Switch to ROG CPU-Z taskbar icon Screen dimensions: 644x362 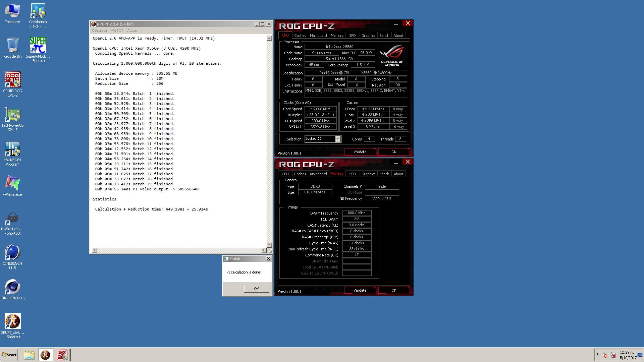pyautogui.click(x=62, y=355)
